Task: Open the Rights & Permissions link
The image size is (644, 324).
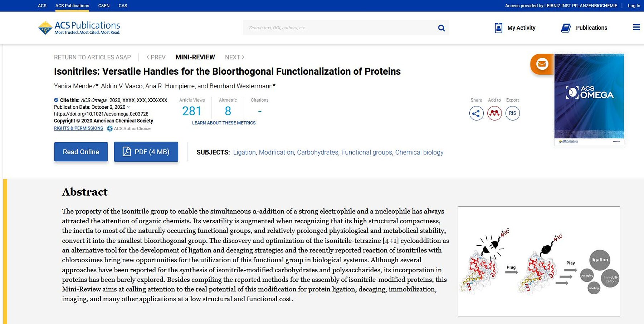Action: coord(78,128)
